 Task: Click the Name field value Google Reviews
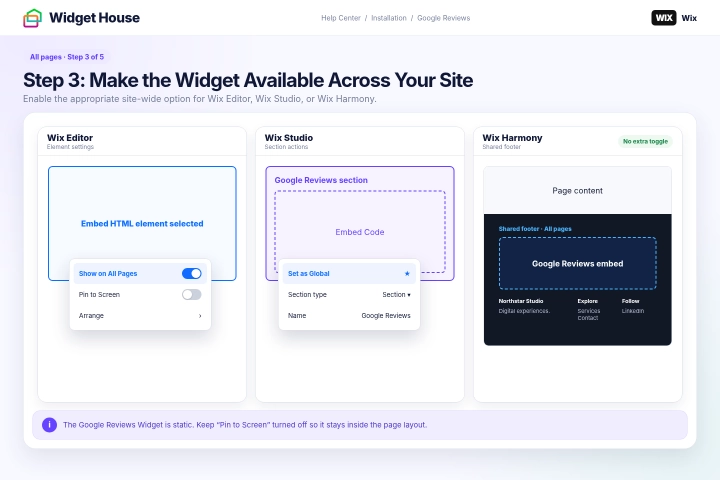pos(386,316)
